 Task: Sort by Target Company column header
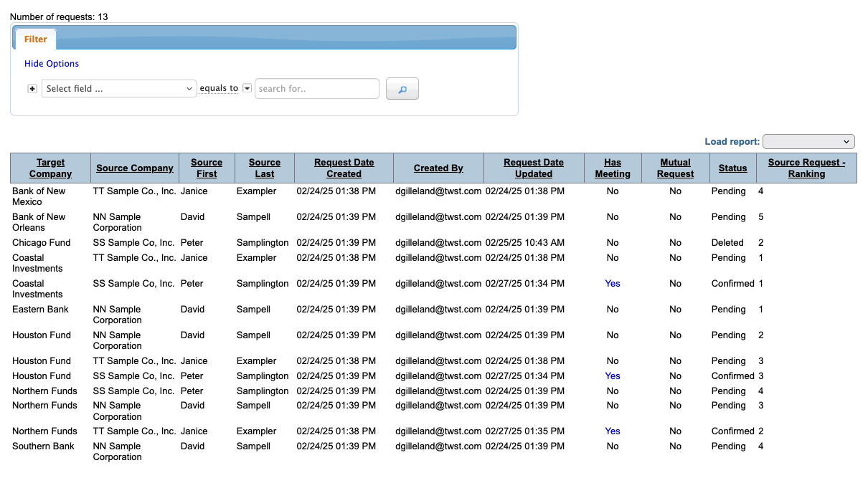tap(51, 168)
